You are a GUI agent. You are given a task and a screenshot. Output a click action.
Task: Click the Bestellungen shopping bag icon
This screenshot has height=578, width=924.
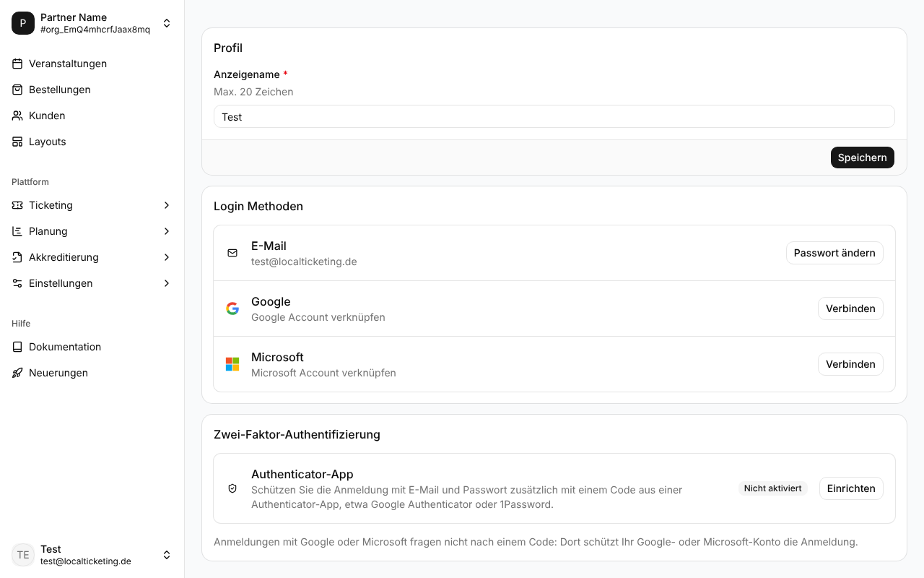17,90
